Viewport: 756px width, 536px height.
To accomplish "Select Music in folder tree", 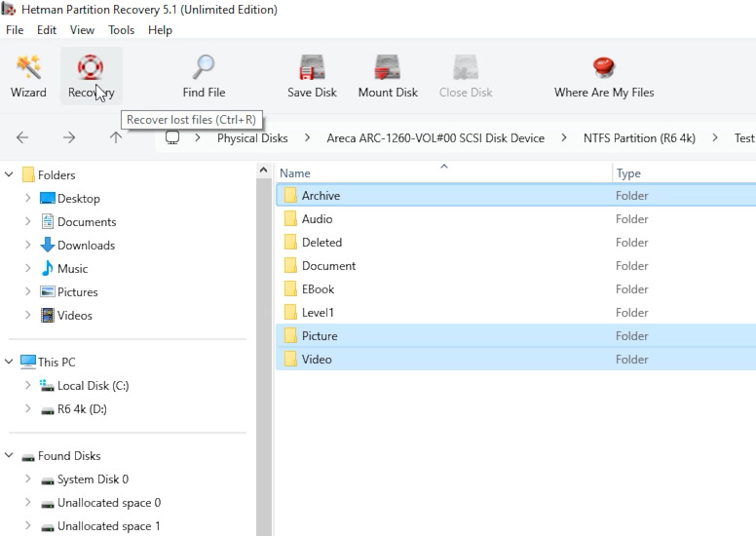I will [72, 269].
